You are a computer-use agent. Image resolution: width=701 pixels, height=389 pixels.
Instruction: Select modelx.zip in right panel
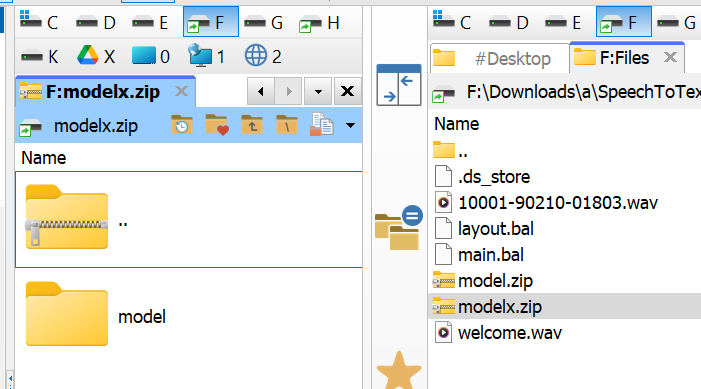point(564,306)
